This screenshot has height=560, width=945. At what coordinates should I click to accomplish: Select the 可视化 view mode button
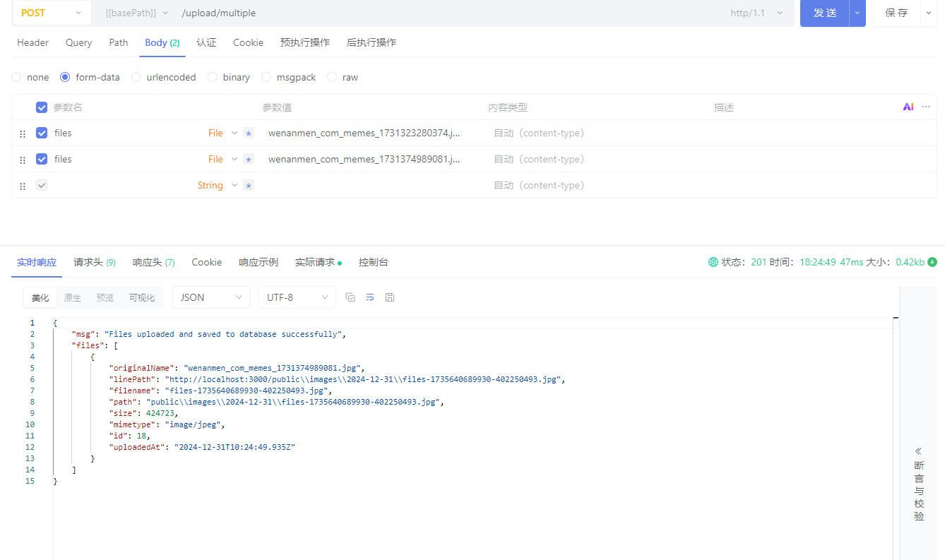(142, 297)
